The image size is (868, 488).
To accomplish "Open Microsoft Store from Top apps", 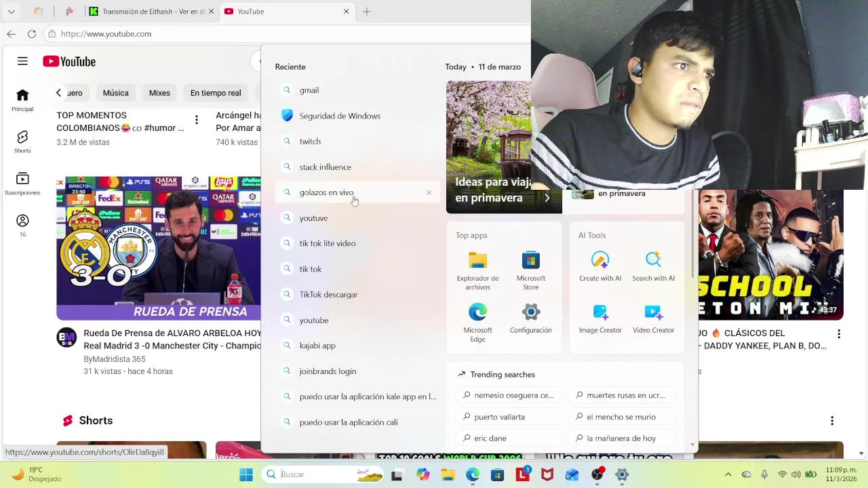I will pyautogui.click(x=531, y=270).
